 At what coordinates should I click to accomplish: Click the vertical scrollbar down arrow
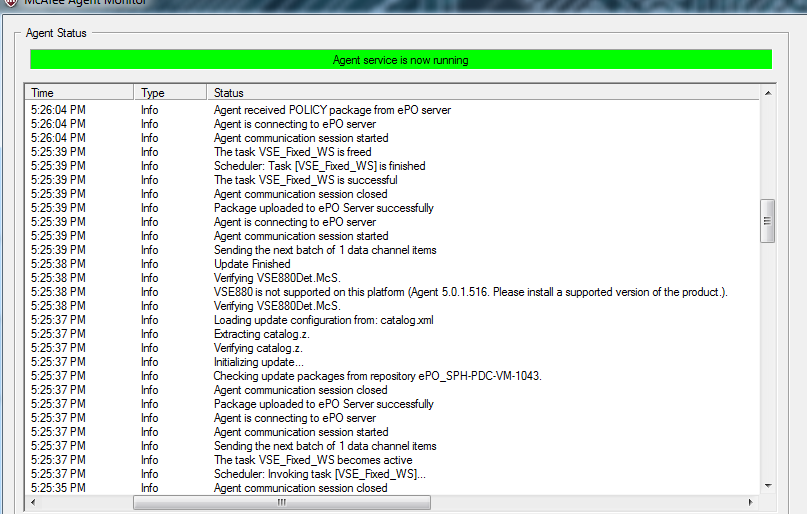[768, 486]
